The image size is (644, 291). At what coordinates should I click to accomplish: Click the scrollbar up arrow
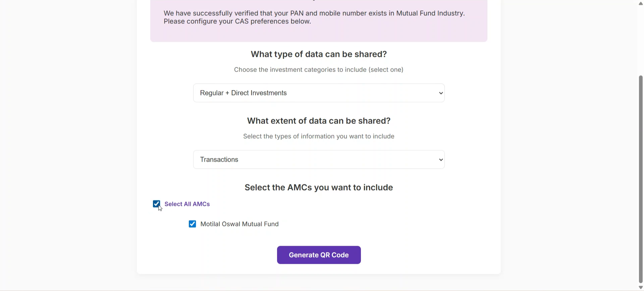(x=641, y=3)
